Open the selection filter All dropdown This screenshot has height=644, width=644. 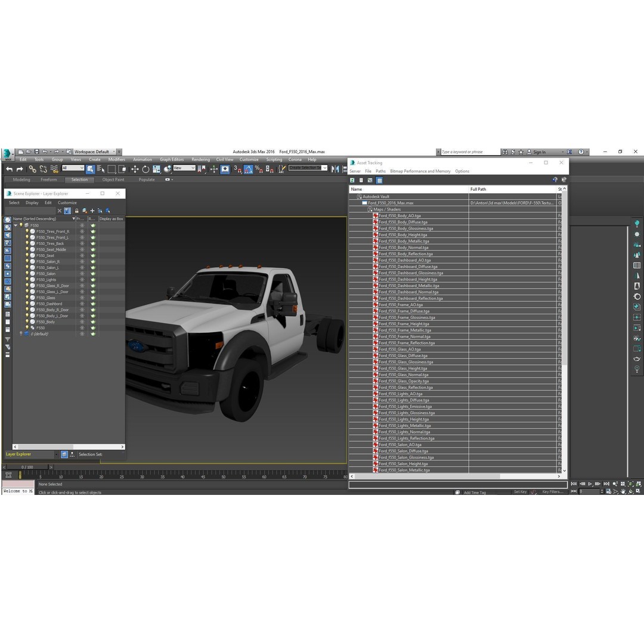(x=73, y=168)
